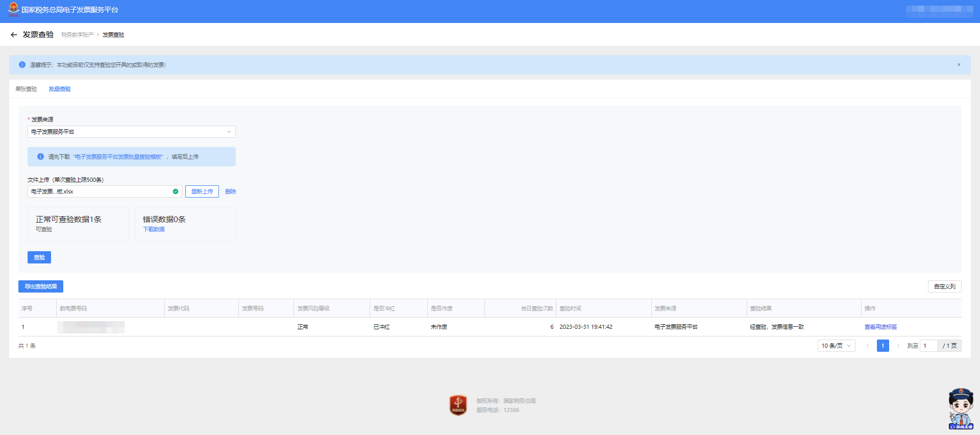Click 税务数字账户 breadcrumb
Screen dimensions: 980x435
click(77, 35)
